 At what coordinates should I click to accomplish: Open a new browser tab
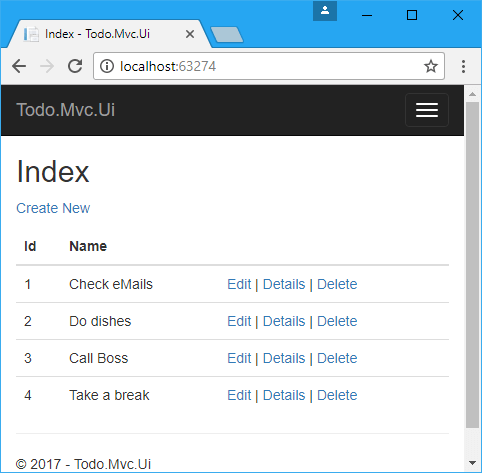227,35
